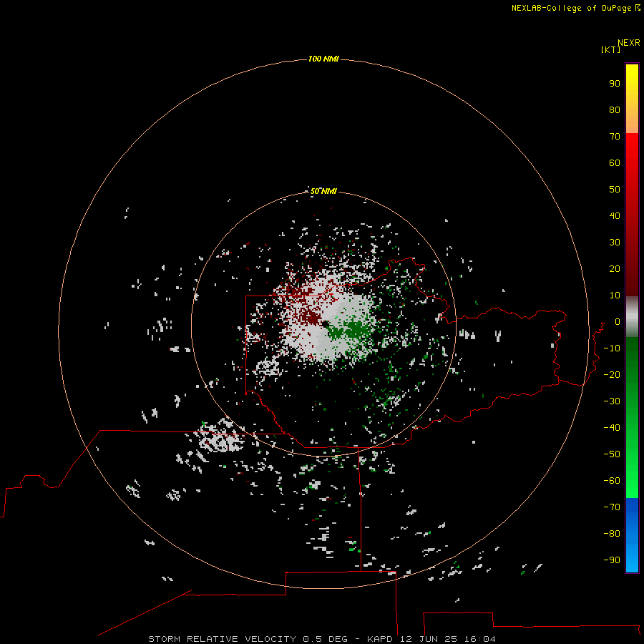Click the 100 NMI range ring label
Screen dimensions: 644x644
click(323, 59)
